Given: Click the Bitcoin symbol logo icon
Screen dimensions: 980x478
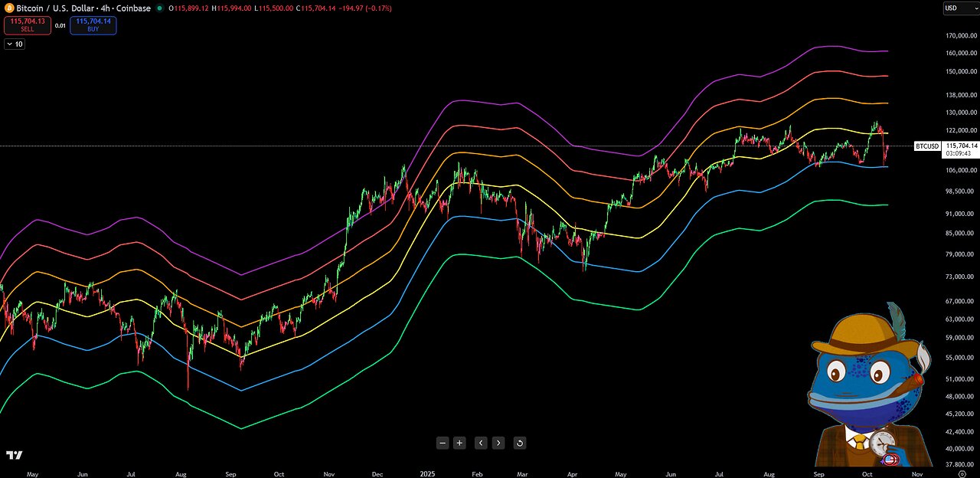Looking at the screenshot, I should coord(8,8).
